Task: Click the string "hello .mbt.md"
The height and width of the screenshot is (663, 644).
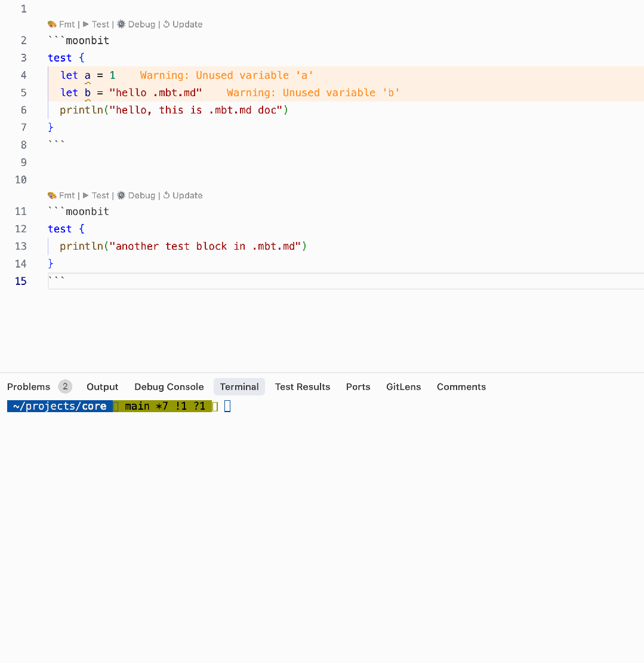Action: click(x=156, y=93)
